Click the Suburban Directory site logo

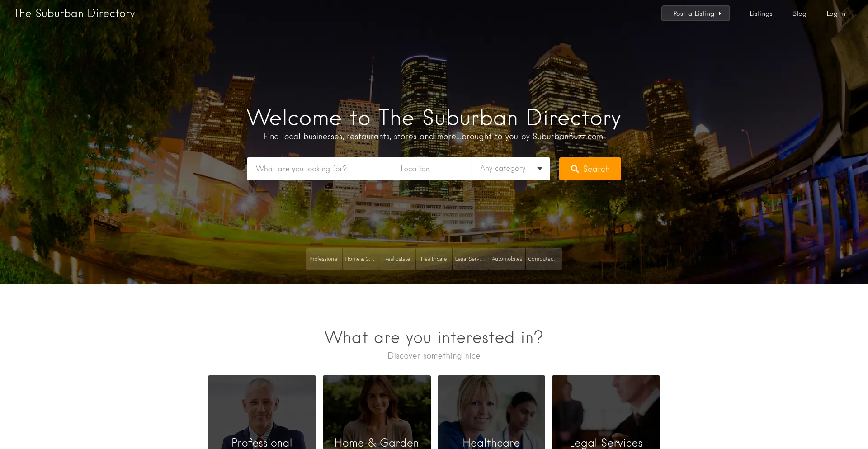coord(74,14)
